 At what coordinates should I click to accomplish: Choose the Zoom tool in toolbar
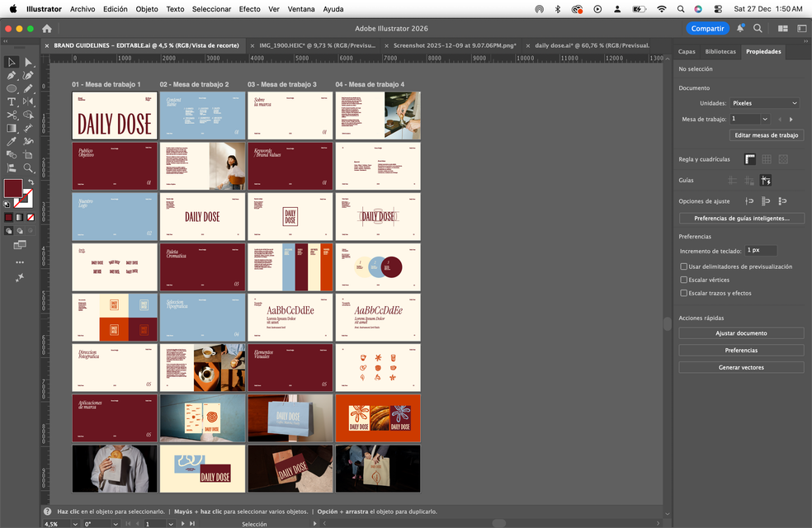pyautogui.click(x=28, y=167)
